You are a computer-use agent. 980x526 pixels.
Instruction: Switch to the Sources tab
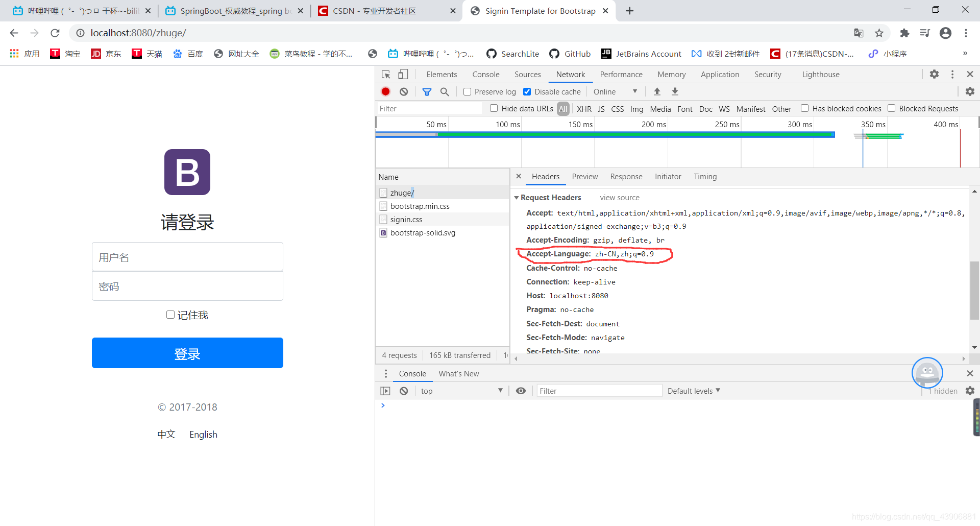(527, 75)
